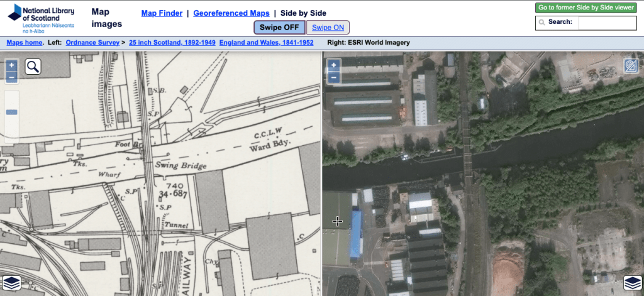Zoom in on the right satellite imagery
Screen dimensions: 644x296
tap(334, 65)
